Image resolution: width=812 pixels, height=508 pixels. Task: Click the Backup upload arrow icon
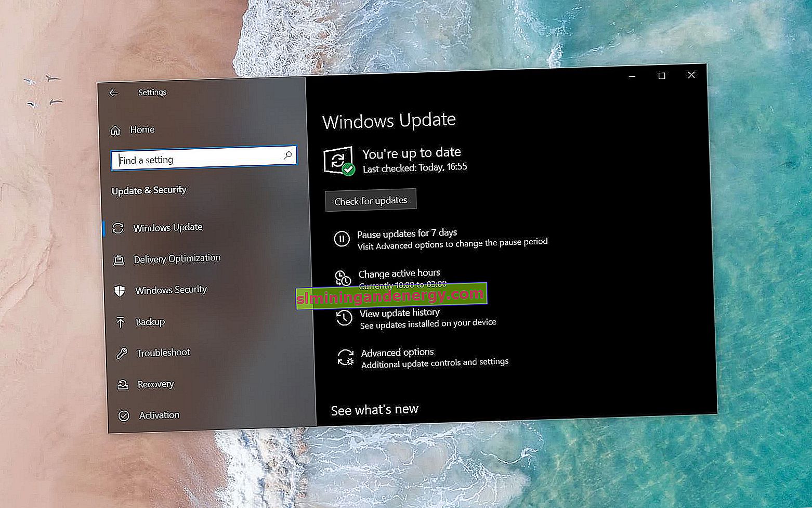[x=121, y=322]
